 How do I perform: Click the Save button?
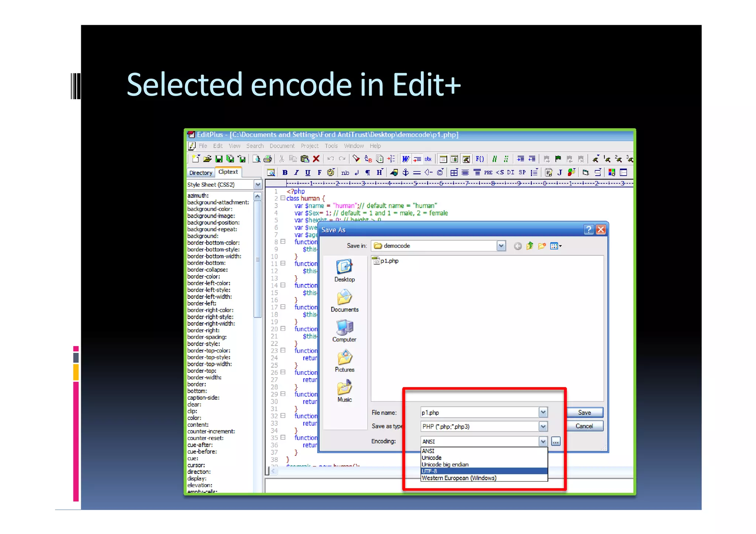click(585, 413)
